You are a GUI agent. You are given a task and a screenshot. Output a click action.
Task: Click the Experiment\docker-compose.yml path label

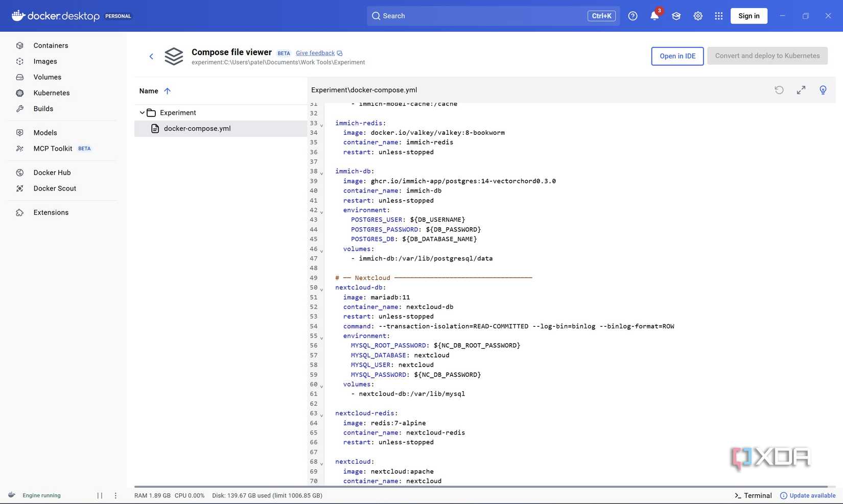coord(364,90)
